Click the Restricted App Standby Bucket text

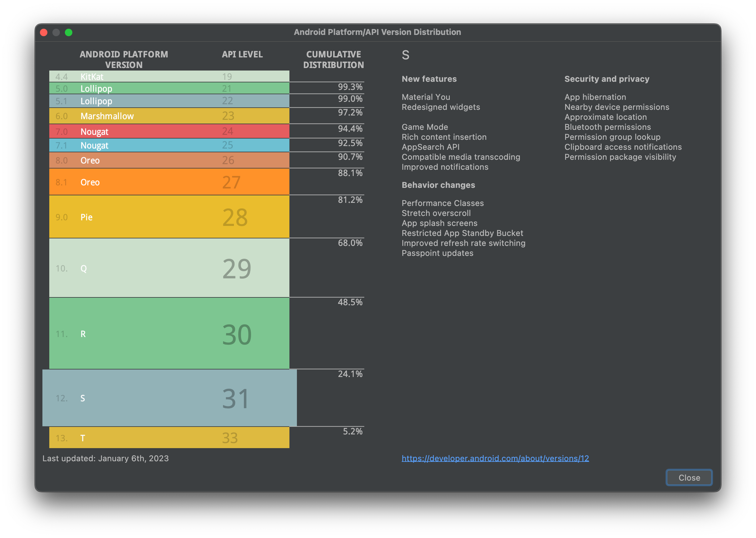click(x=462, y=233)
